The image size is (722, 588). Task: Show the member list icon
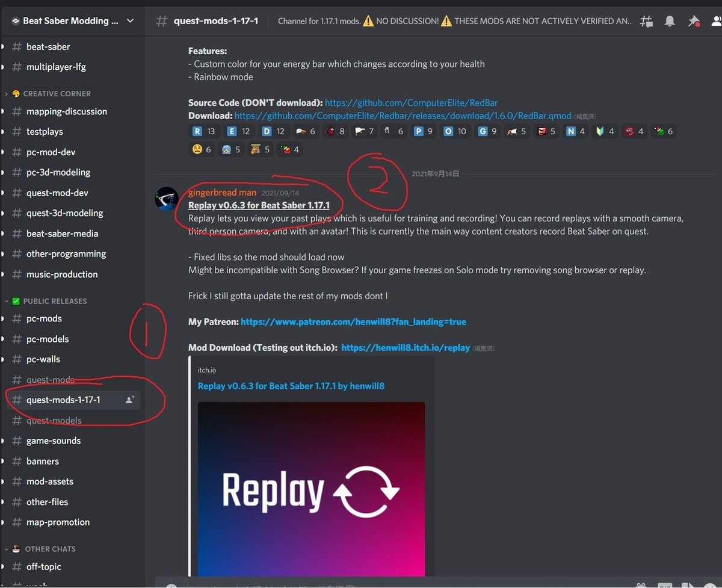(716, 21)
